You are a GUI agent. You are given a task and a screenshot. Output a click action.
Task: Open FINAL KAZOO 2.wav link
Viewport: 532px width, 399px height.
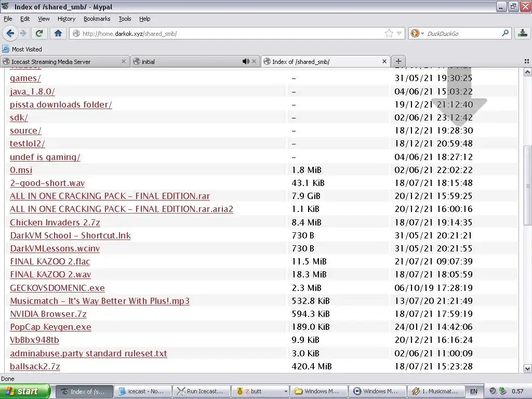(50, 274)
